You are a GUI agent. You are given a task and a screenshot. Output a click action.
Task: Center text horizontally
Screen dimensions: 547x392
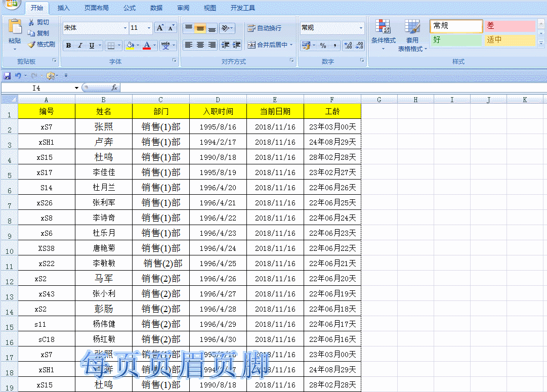click(200, 45)
